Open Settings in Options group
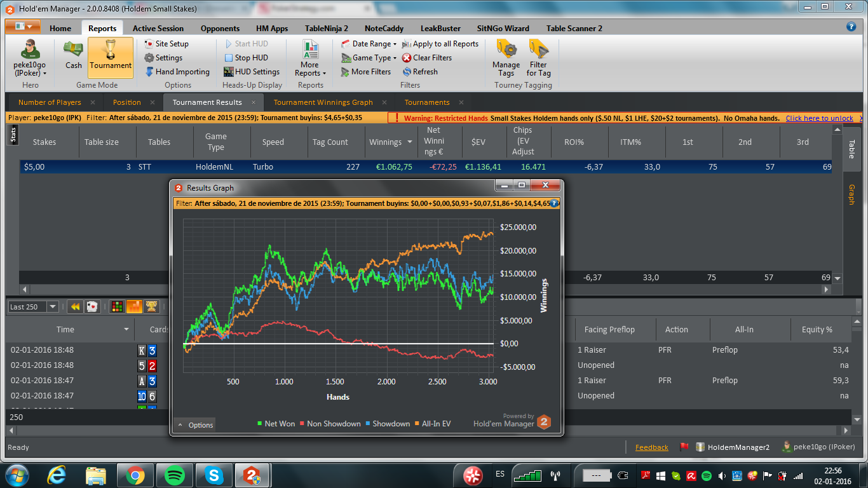Screen dimensions: 868x488 (163, 58)
